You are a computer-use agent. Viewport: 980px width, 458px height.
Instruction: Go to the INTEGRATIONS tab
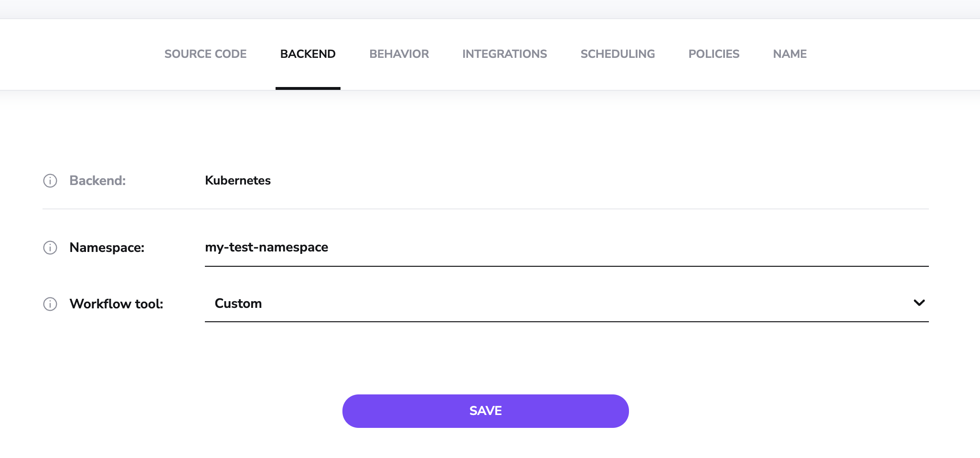coord(504,54)
